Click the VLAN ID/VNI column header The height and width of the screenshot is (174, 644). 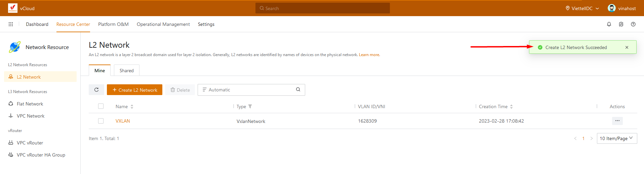tap(371, 106)
